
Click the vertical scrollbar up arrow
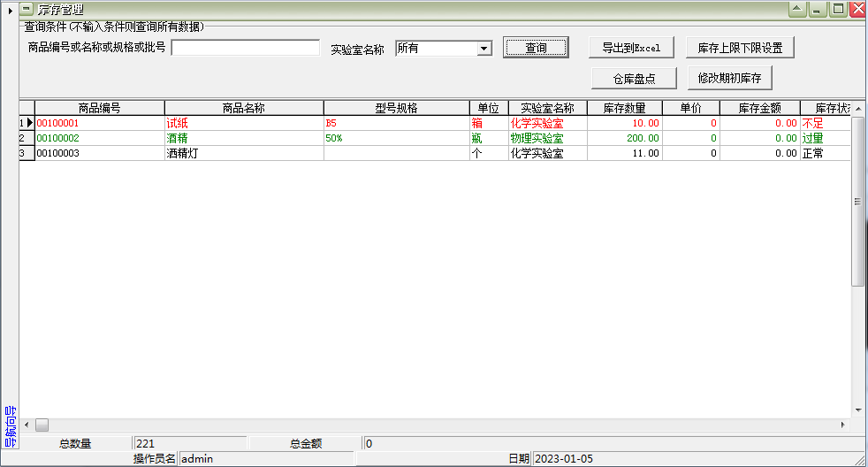pyautogui.click(x=858, y=109)
